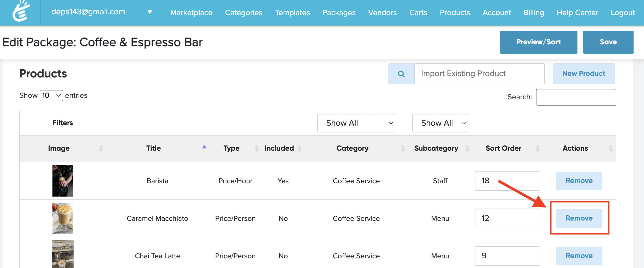This screenshot has height=268, width=644.
Task: Sort table by Title column arrow
Action: pyautogui.click(x=204, y=147)
